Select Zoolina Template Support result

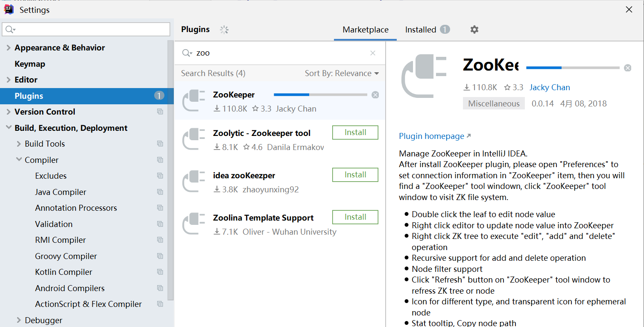(x=280, y=224)
